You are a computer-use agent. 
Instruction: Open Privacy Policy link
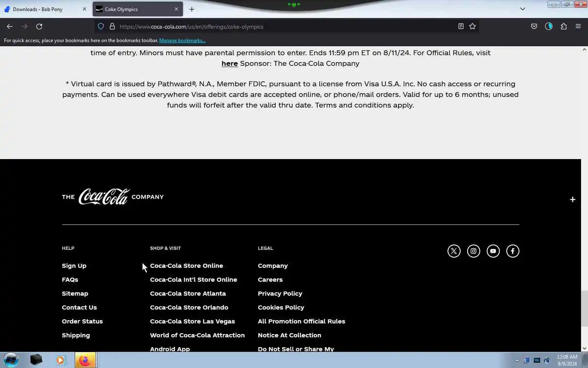tap(280, 294)
